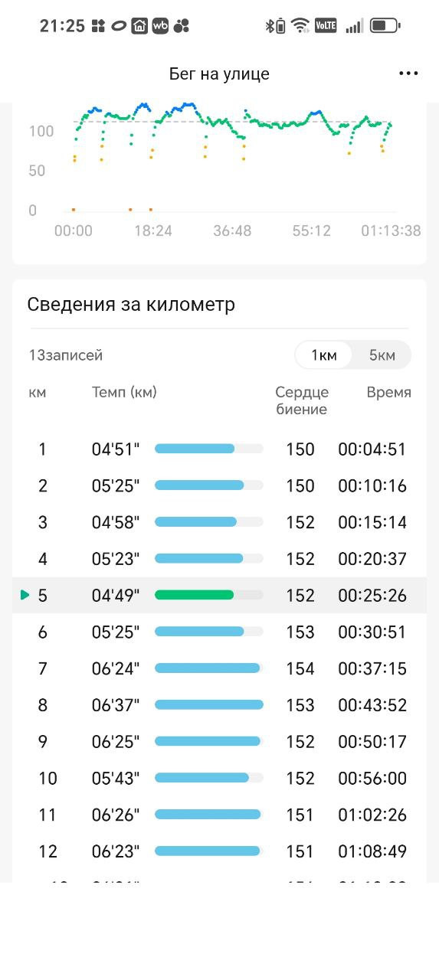
Task: Tap the VoLTE indicator icon
Action: click(x=326, y=26)
